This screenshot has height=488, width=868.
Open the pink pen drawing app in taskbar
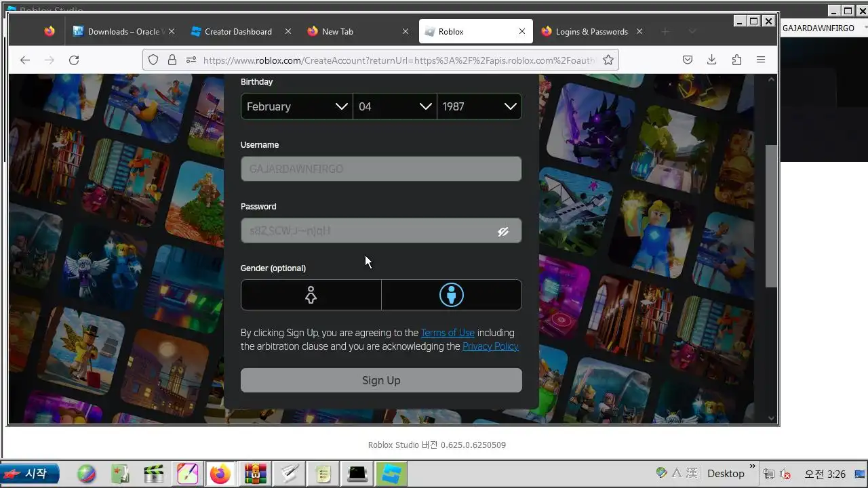188,474
